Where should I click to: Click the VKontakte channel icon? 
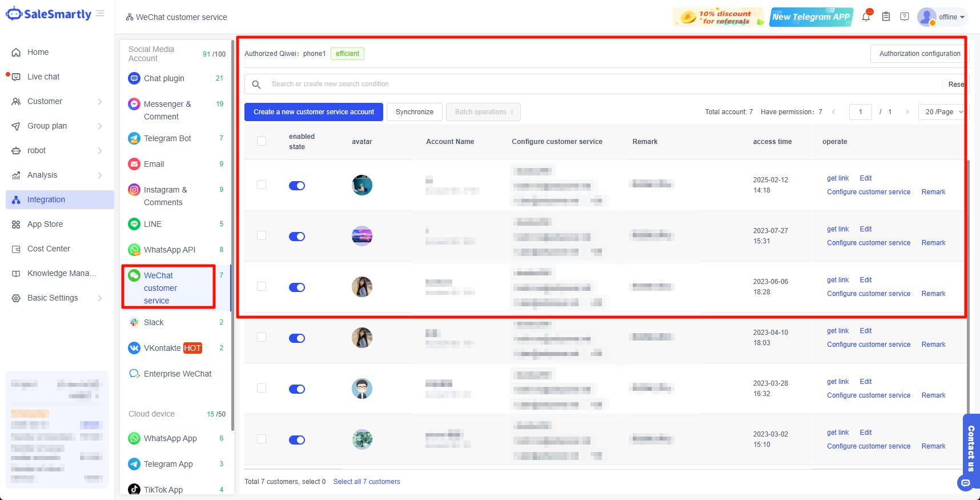134,348
